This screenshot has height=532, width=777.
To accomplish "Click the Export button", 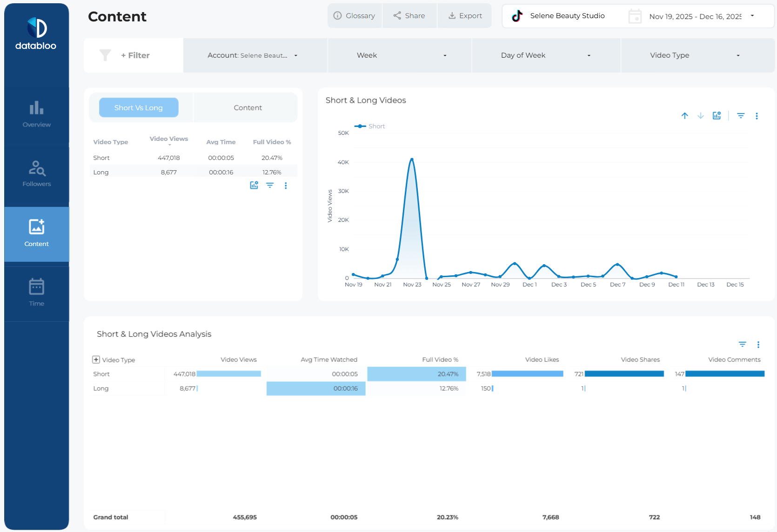I will (464, 15).
